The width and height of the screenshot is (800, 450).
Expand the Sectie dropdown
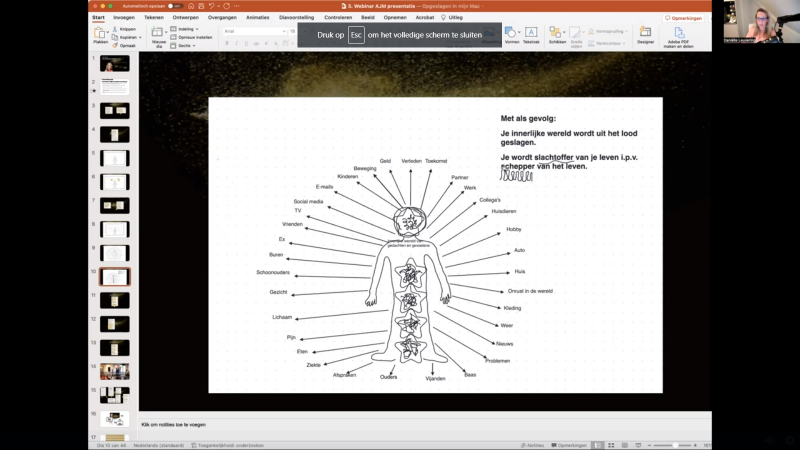185,45
